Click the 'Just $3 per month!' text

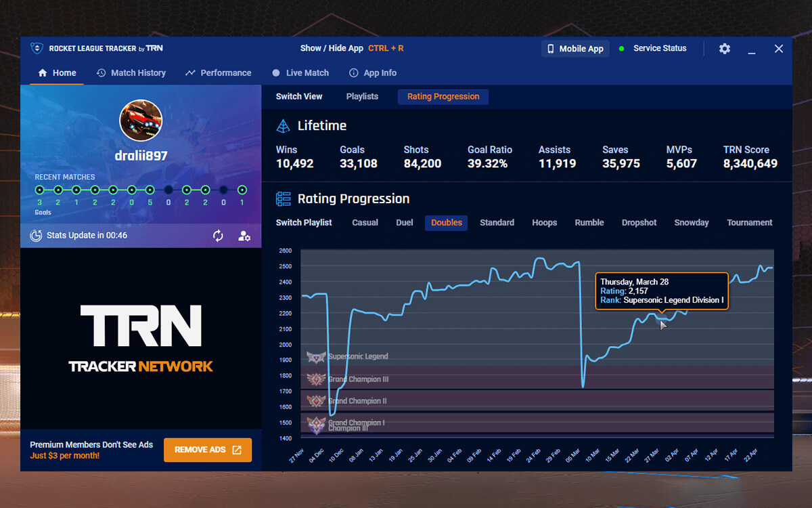pos(65,456)
